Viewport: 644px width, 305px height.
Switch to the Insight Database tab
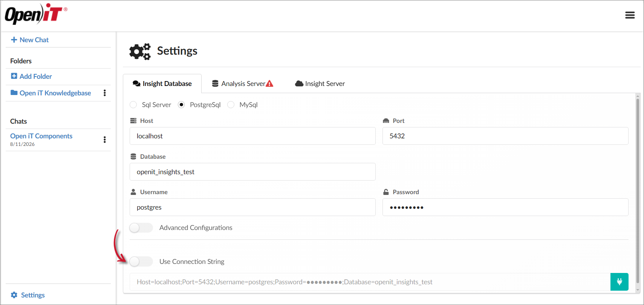162,83
